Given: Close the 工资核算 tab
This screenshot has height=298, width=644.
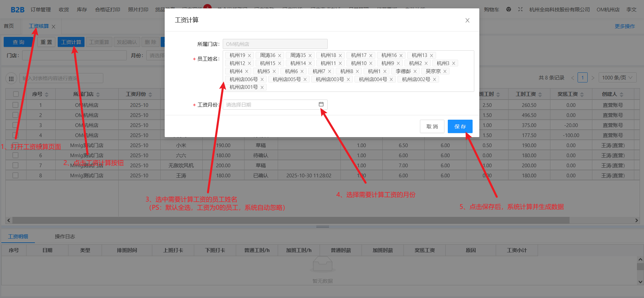Looking at the screenshot, I should tap(53, 26).
